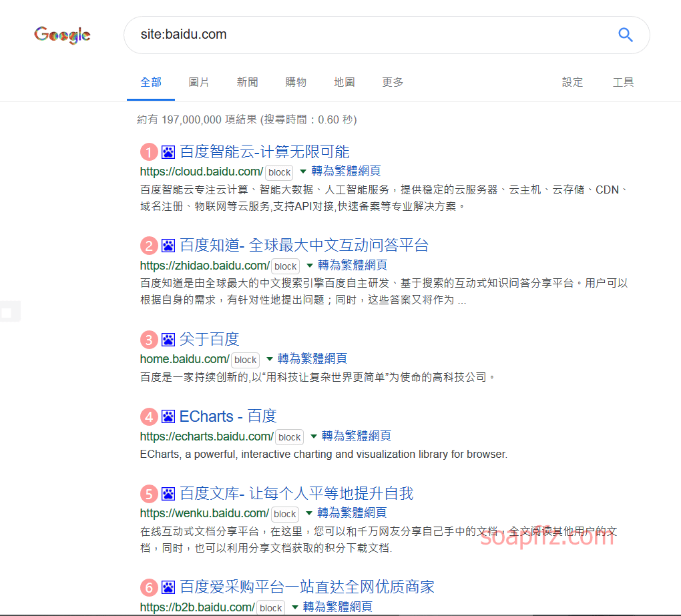Click the magnifier search icon
The width and height of the screenshot is (681, 616).
[x=625, y=35]
